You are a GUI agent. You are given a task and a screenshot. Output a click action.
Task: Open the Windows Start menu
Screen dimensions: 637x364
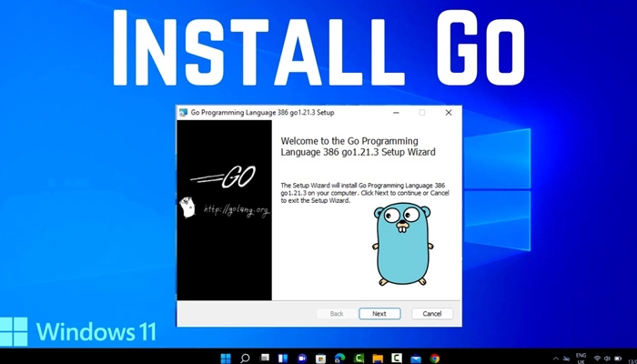pos(224,358)
